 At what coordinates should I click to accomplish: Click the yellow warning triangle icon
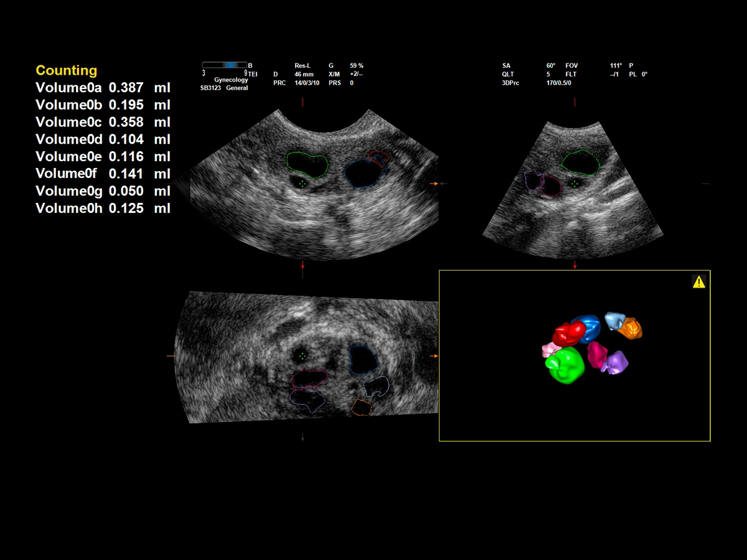pos(698,281)
